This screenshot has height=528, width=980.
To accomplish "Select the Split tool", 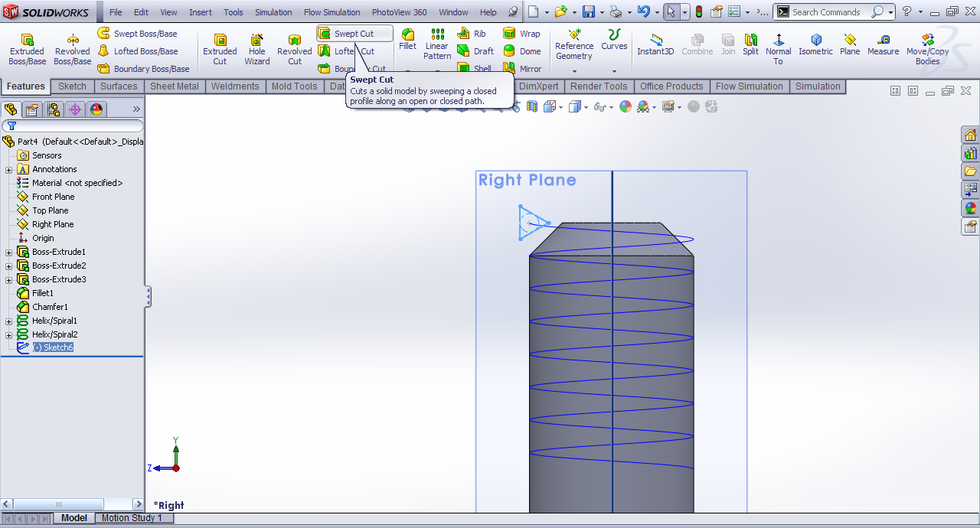I will pos(750,44).
